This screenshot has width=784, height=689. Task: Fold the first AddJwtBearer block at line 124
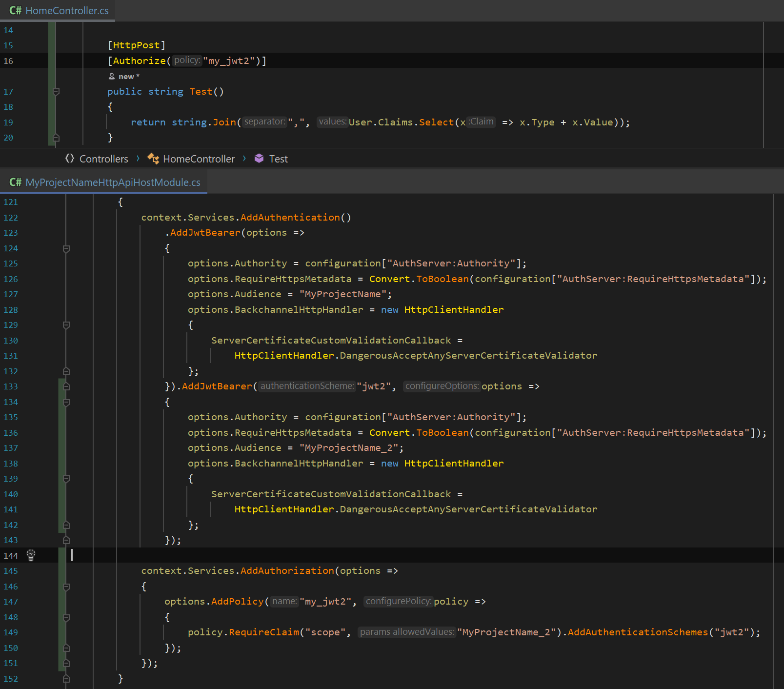(x=66, y=248)
